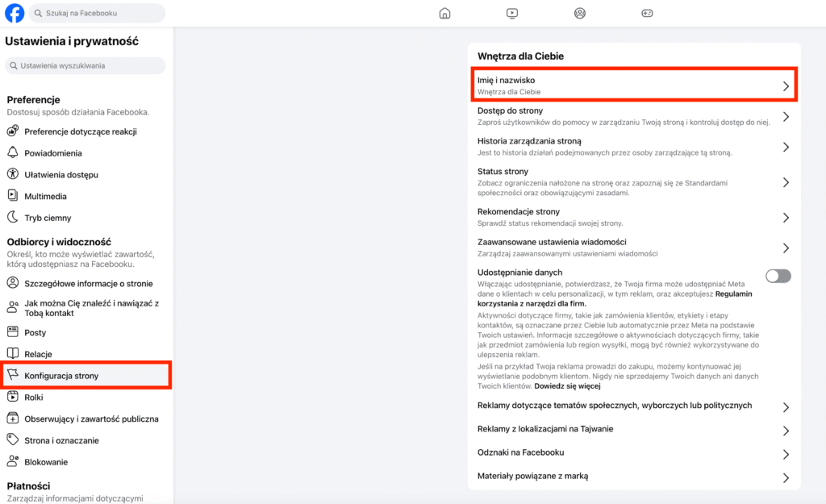
Task: Expand the Status strony chevron
Action: [x=786, y=182]
